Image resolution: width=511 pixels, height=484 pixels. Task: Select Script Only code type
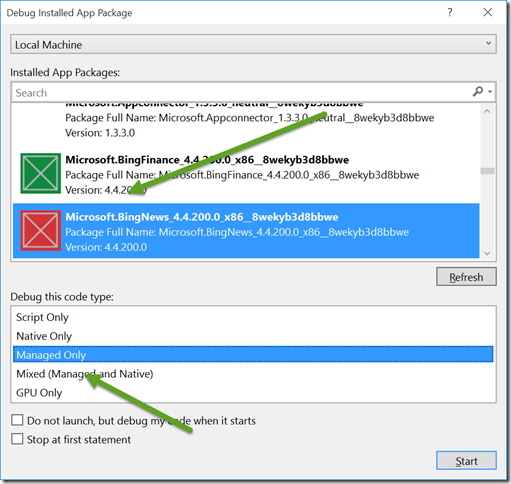click(x=42, y=317)
